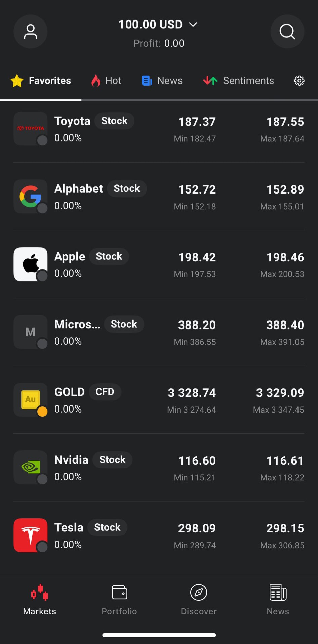318x644 pixels.
Task: Tap the Alphabet Google logo
Action: (x=30, y=196)
